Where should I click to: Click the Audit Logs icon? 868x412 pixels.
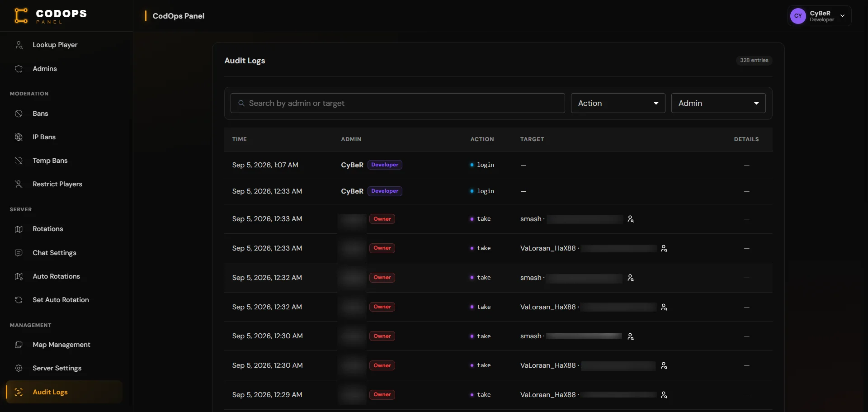[x=19, y=392]
